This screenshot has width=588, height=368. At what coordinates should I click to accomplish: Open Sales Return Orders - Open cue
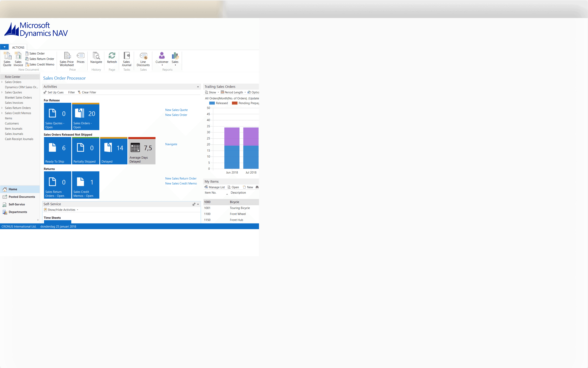[58, 185]
